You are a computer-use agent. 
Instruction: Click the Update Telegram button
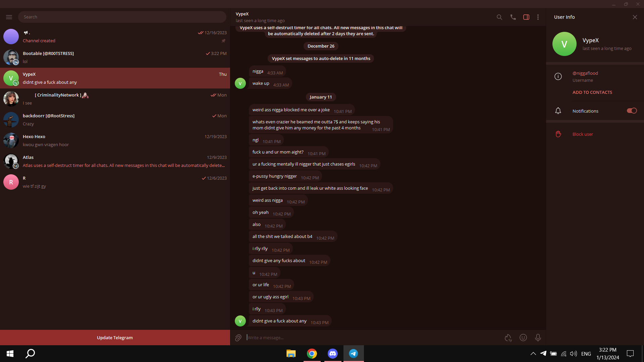tap(115, 338)
